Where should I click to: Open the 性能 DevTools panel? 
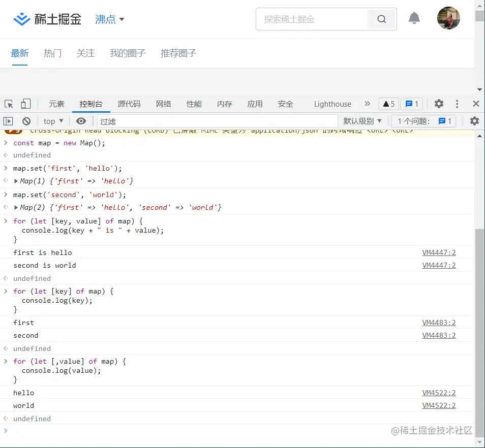click(194, 104)
